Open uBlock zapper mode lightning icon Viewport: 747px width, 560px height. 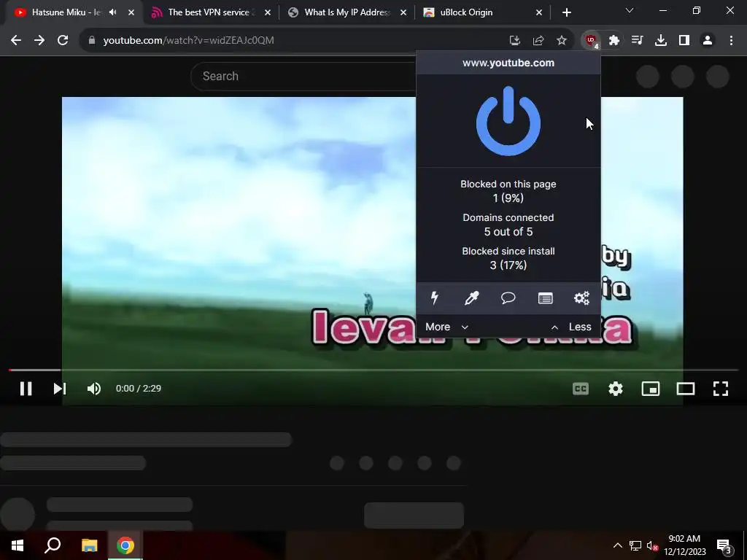coord(435,298)
